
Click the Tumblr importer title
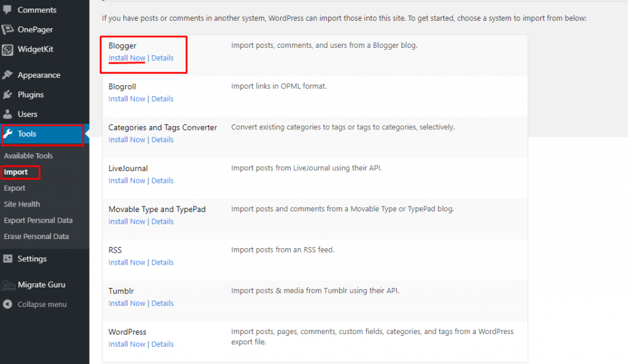click(x=121, y=291)
